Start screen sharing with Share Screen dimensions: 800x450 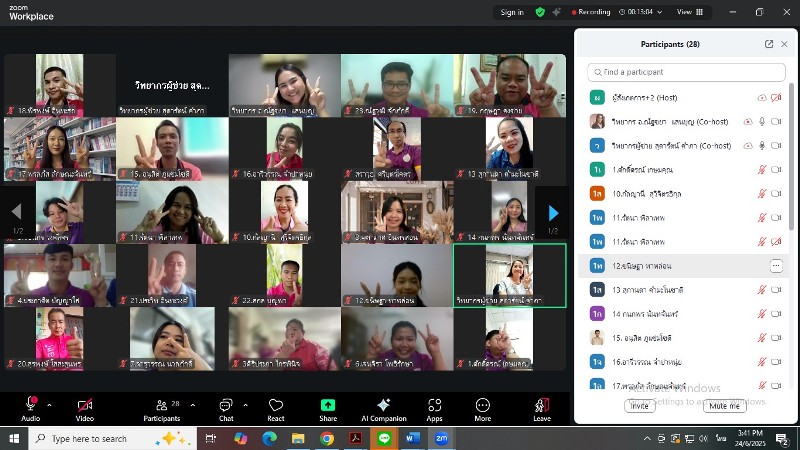click(x=328, y=409)
